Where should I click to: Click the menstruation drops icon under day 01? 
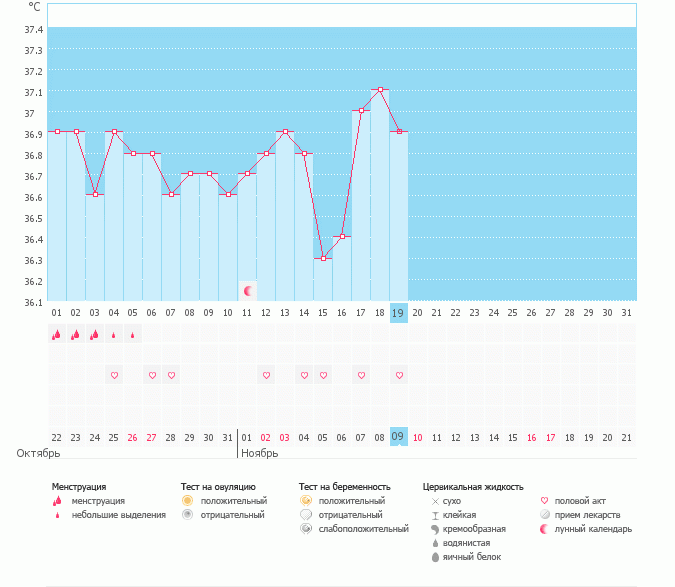tap(57, 335)
